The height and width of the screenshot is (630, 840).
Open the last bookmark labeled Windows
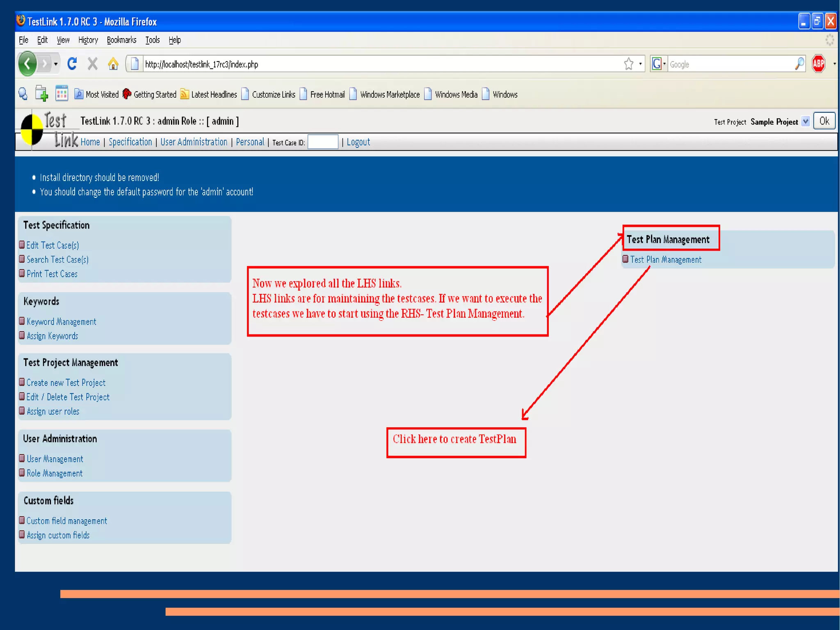coord(500,94)
